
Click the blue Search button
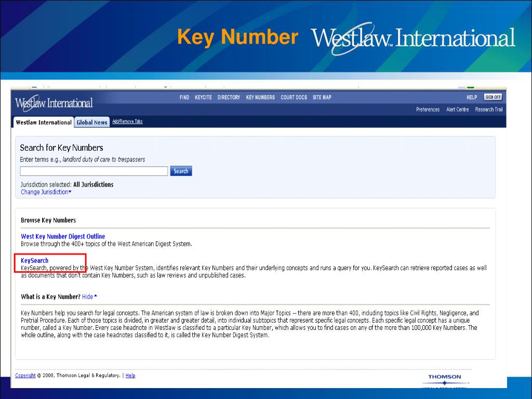[x=181, y=171]
